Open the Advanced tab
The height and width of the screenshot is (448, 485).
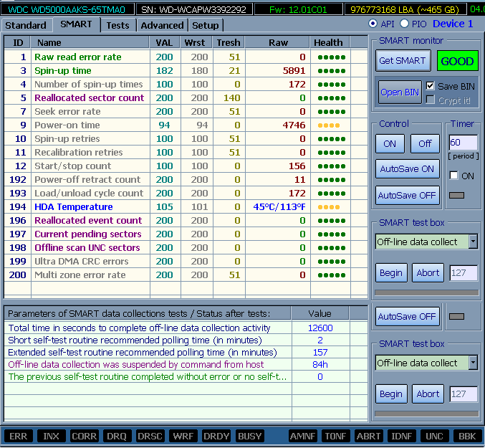point(162,25)
